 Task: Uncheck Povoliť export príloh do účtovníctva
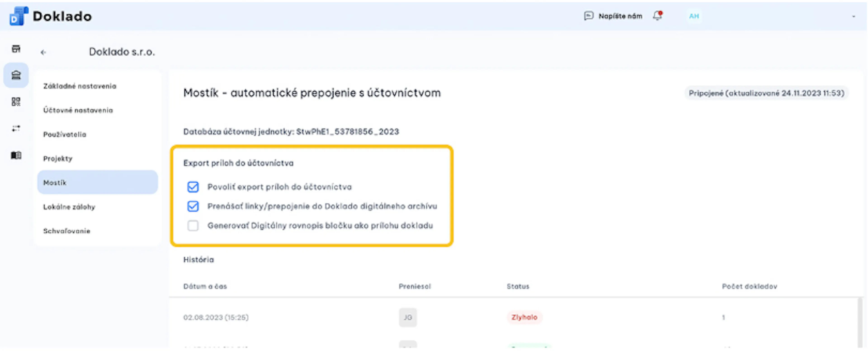[193, 187]
